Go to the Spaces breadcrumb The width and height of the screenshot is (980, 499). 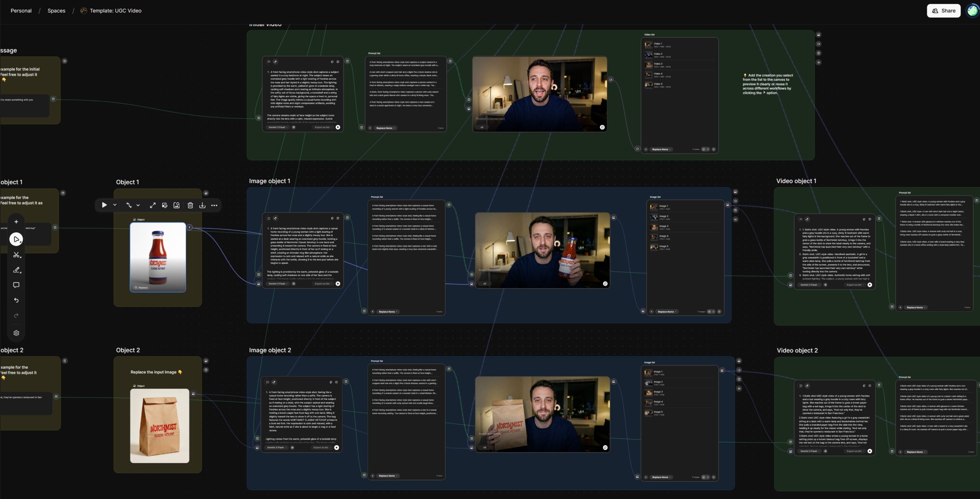56,11
